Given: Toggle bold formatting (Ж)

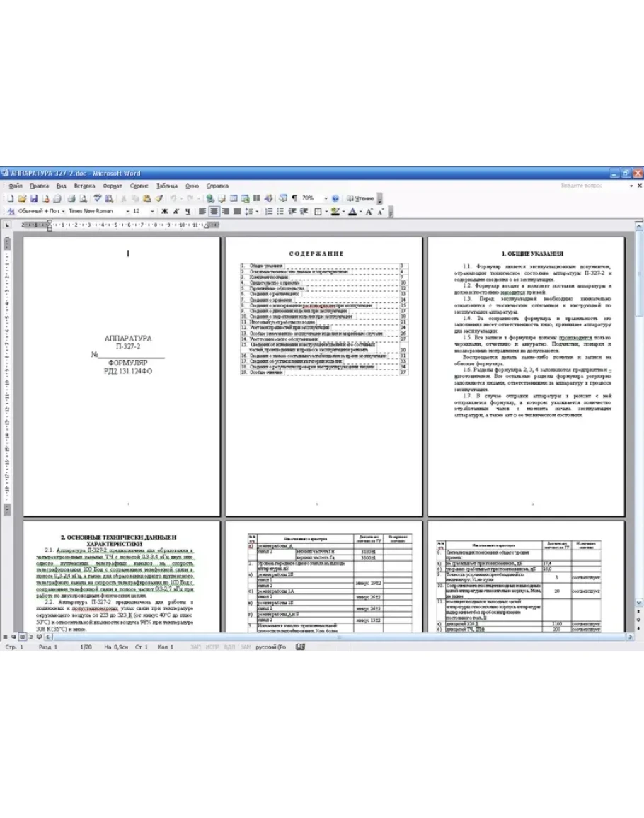Looking at the screenshot, I should tap(164, 211).
